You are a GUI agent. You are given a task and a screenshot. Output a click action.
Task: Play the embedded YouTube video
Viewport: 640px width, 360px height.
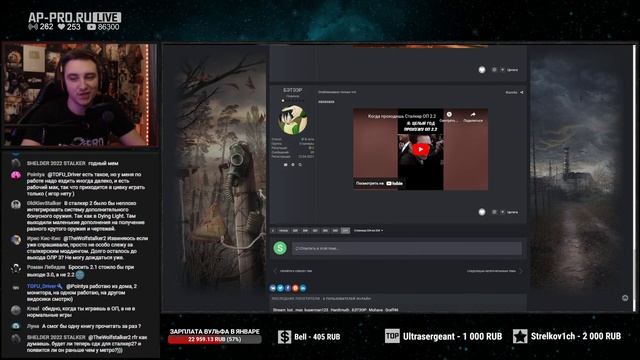point(420,149)
